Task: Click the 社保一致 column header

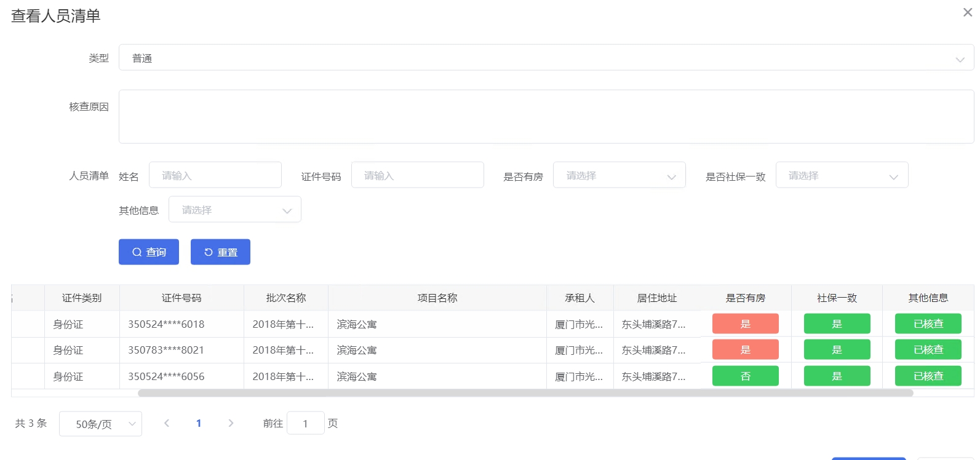Action: (x=837, y=298)
